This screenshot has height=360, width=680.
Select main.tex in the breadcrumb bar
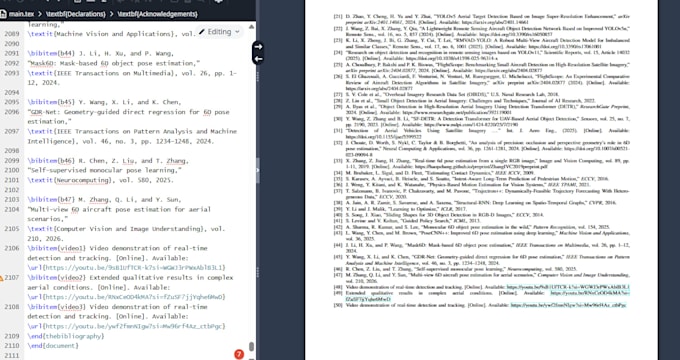(x=21, y=14)
